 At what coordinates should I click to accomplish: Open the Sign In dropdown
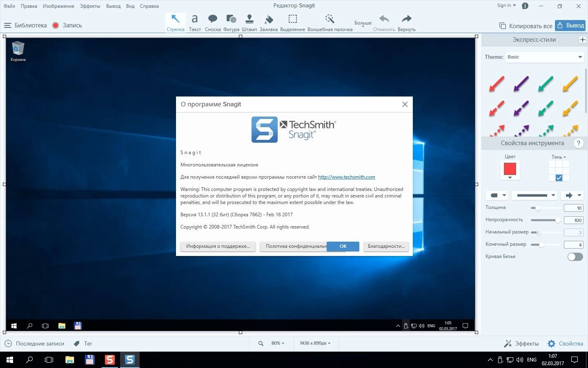[x=506, y=6]
